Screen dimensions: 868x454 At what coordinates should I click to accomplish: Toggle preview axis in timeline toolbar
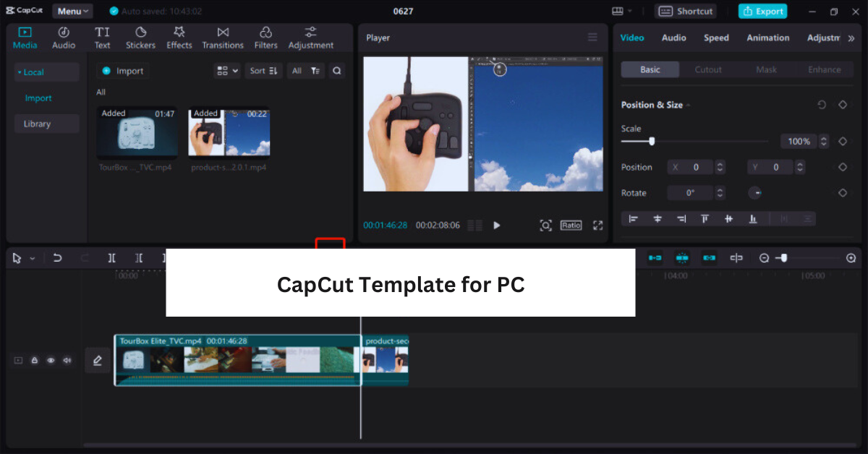point(736,258)
